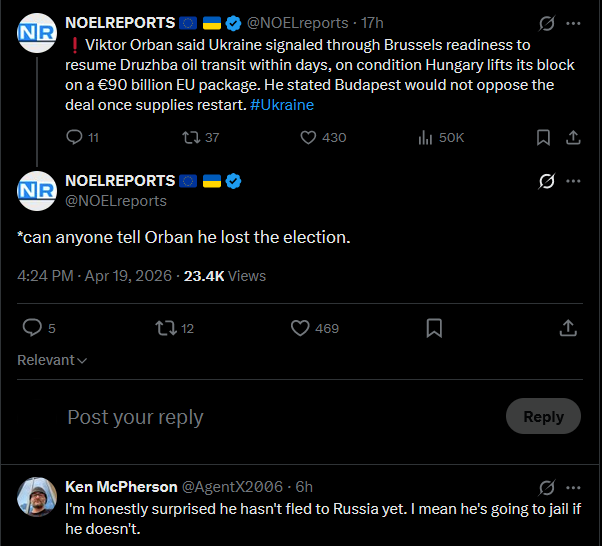Expand the Relevant sort dropdown
The height and width of the screenshot is (546, 602).
point(52,360)
